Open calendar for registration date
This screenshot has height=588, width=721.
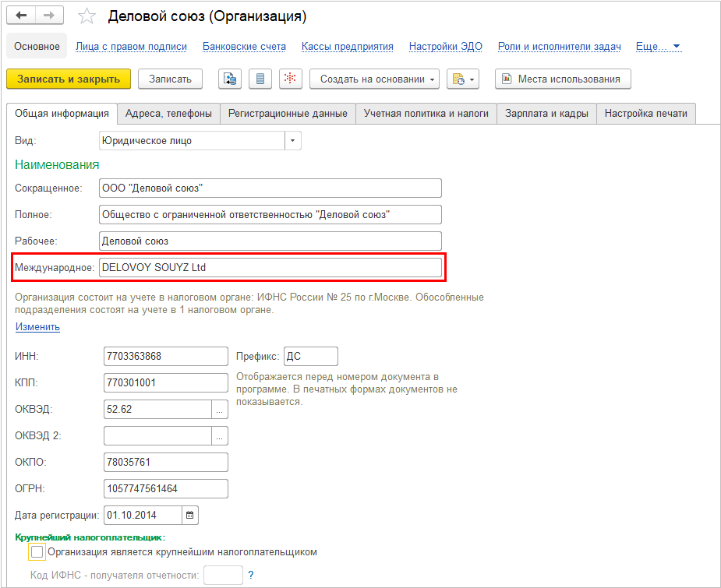190,516
